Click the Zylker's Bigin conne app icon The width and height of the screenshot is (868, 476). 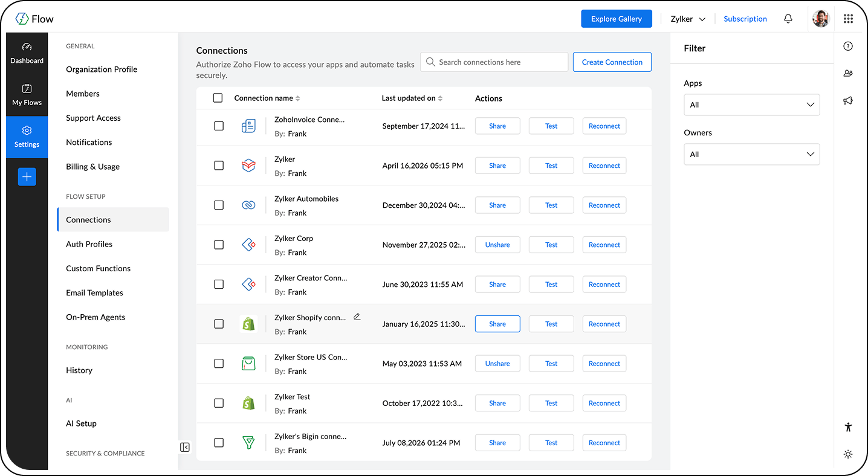coord(248,443)
